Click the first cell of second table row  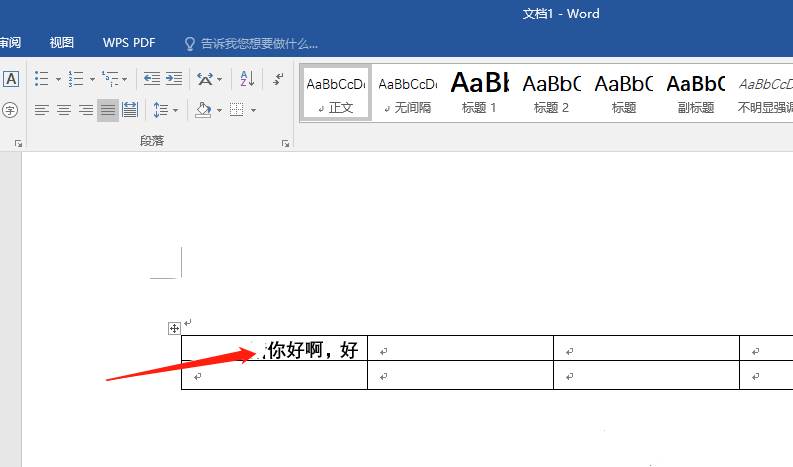[x=275, y=375]
